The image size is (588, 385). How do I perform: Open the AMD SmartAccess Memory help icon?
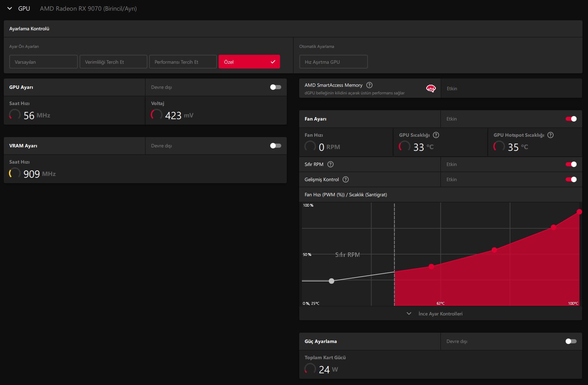click(369, 85)
